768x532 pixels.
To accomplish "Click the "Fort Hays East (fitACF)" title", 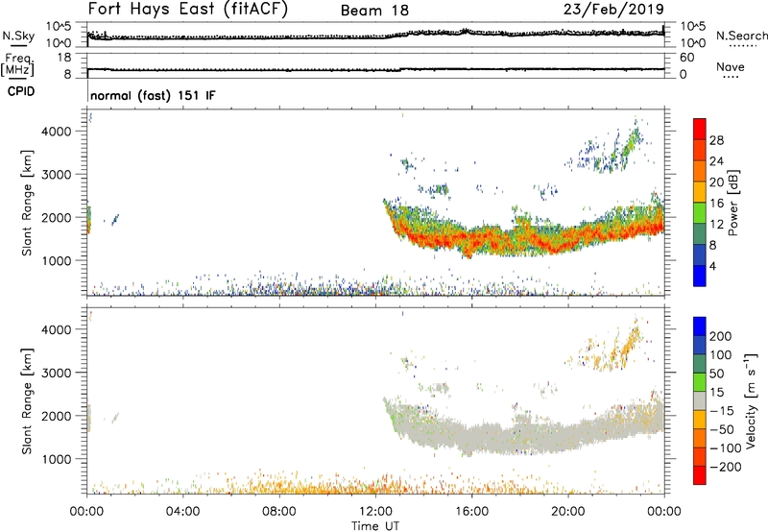I will tap(188, 10).
